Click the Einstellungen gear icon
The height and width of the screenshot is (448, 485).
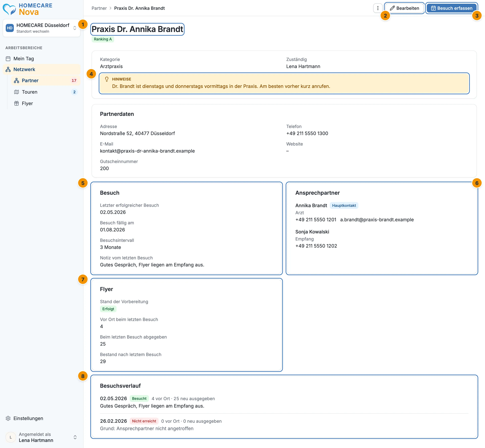[8, 418]
